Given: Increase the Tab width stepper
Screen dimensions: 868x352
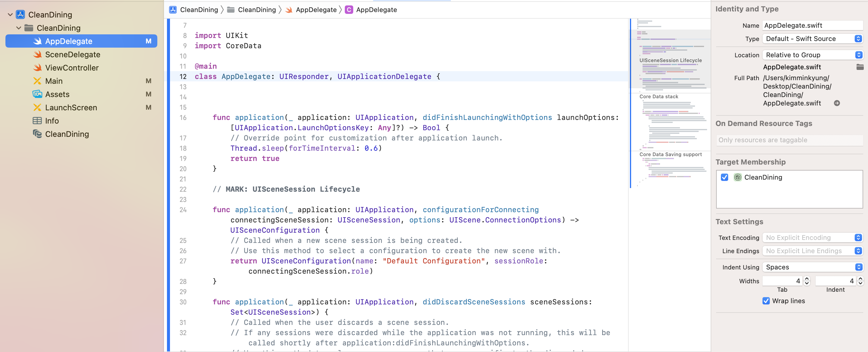Looking at the screenshot, I should tap(807, 278).
